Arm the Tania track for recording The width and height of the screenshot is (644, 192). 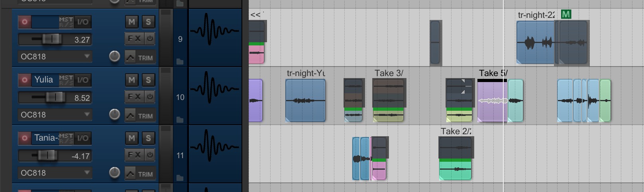pyautogui.click(x=25, y=138)
